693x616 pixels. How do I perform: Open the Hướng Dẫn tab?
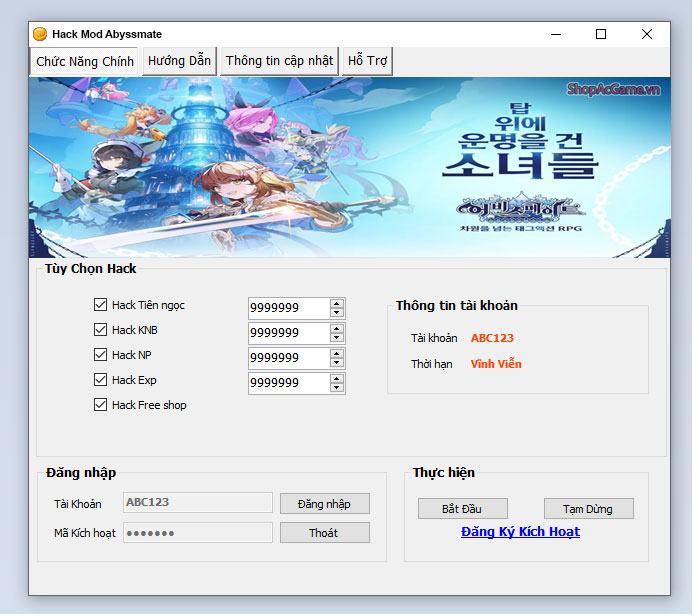tap(179, 61)
